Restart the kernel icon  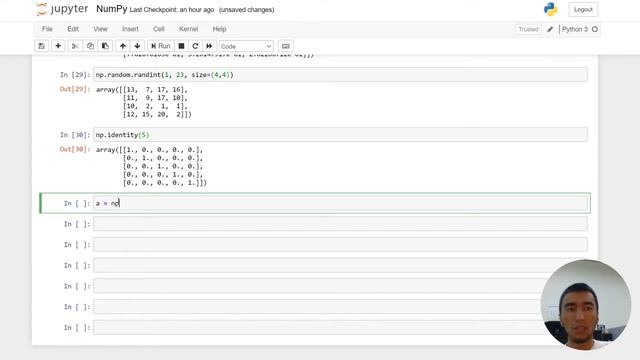[x=195, y=46]
